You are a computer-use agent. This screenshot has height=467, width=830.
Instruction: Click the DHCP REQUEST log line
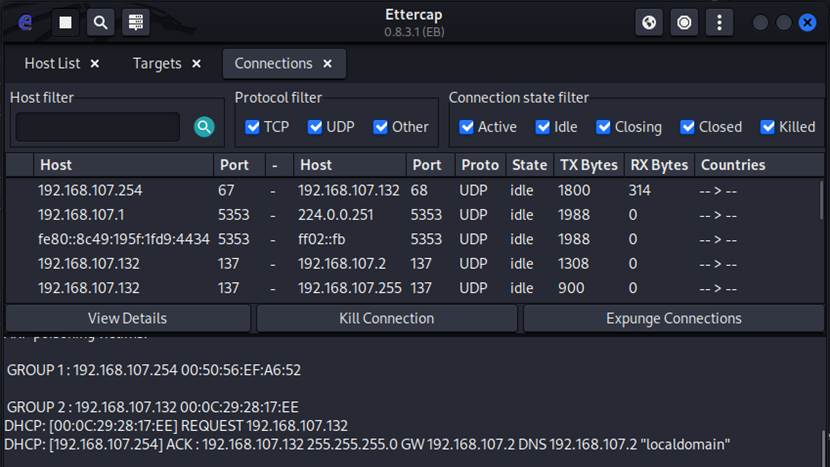click(176, 426)
